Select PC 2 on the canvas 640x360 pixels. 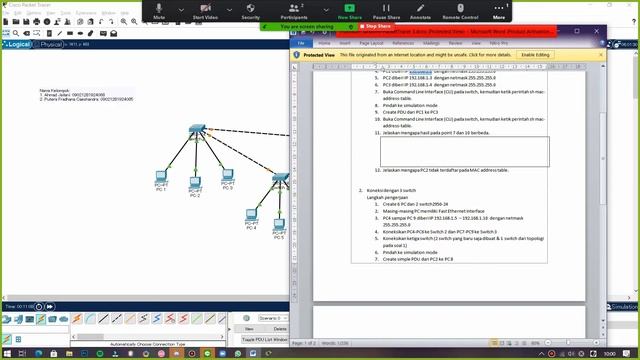pyautogui.click(x=195, y=182)
